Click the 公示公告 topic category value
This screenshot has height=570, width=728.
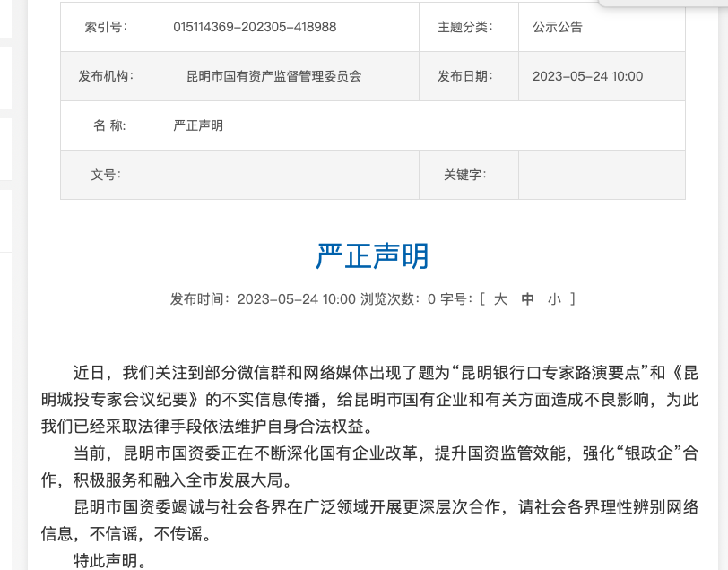558,27
